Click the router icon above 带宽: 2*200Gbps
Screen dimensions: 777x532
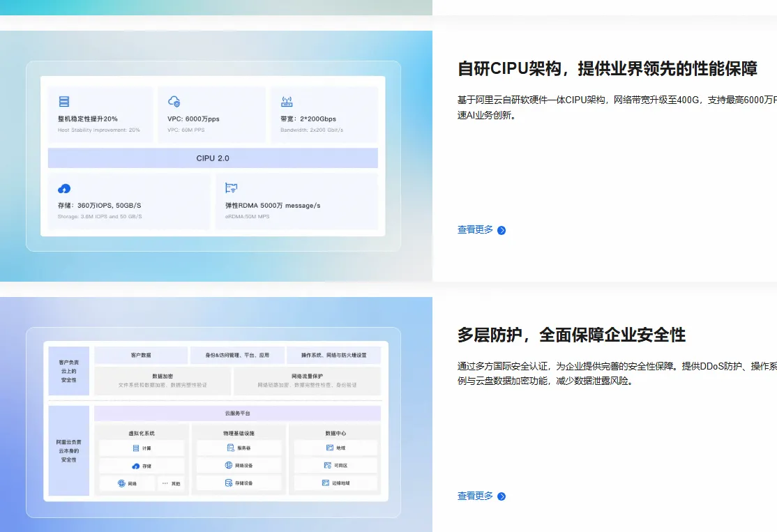287,102
